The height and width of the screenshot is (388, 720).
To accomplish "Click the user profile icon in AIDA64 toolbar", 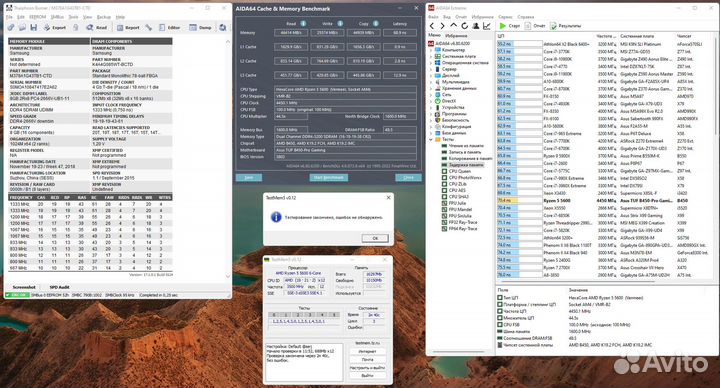I will pyautogui.click(x=476, y=26).
